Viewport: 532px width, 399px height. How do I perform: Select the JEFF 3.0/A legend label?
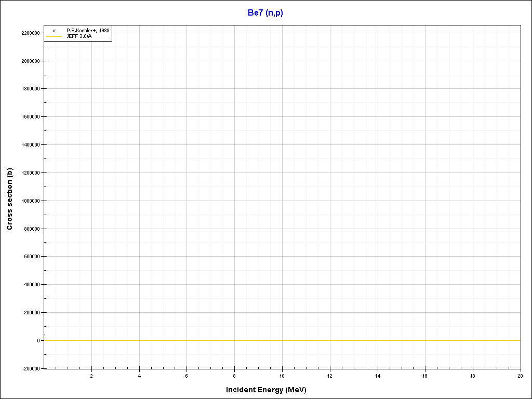(79, 36)
